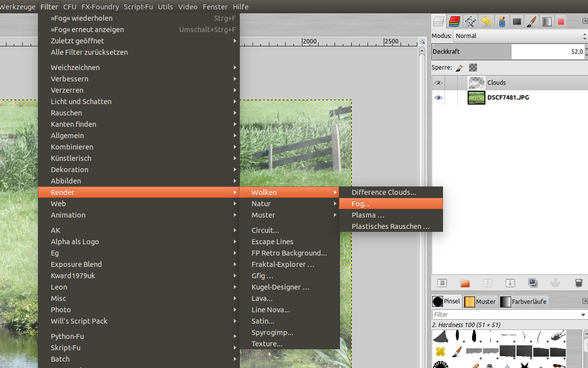
Task: Open the Channels tab with RGB stack icon
Action: point(454,21)
